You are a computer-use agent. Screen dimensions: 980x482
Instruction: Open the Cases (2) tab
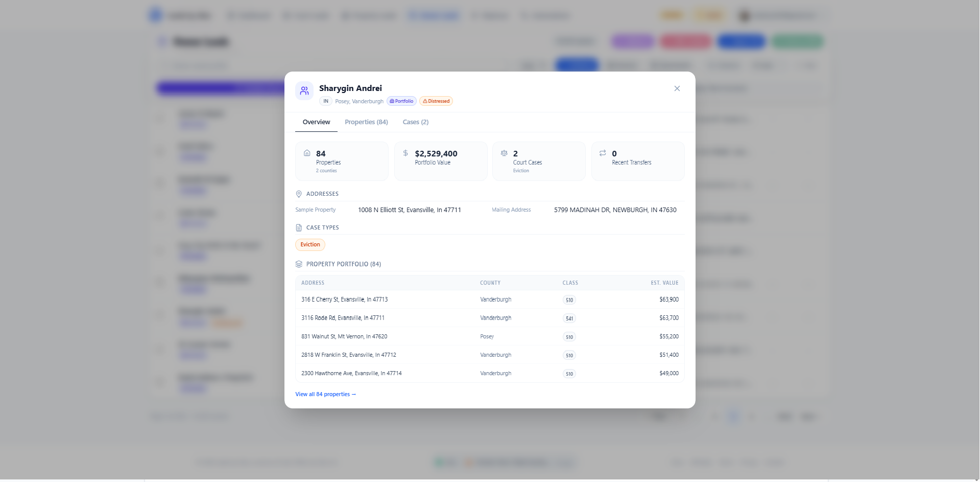coord(415,122)
